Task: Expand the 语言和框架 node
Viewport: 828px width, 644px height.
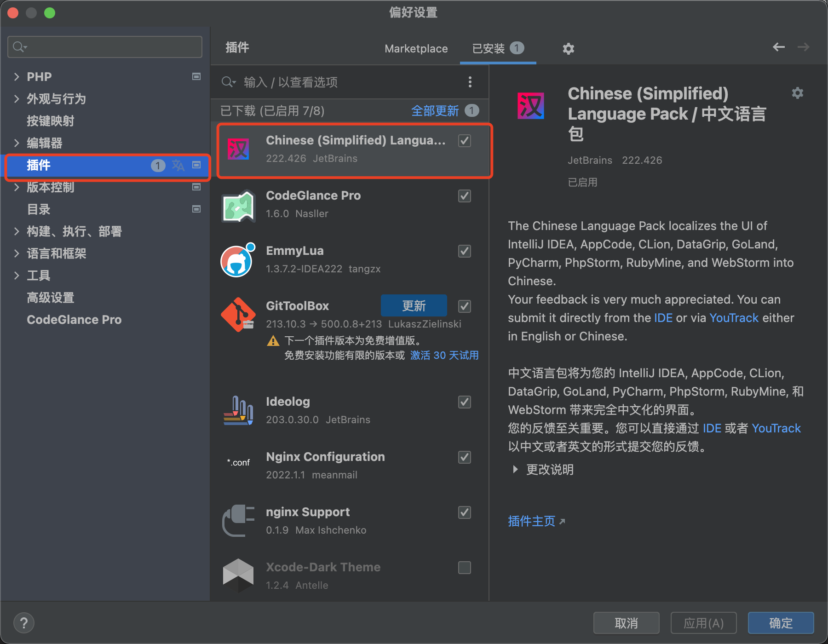Action: (x=17, y=253)
